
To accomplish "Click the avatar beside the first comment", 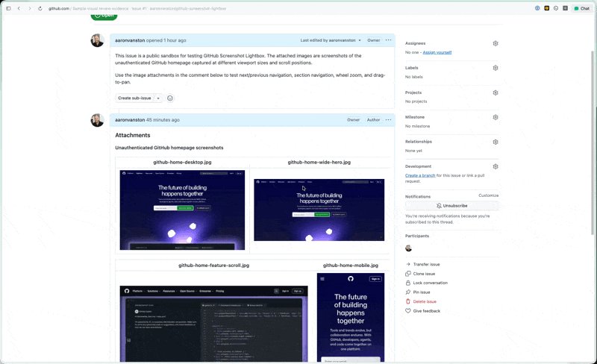I will pyautogui.click(x=98, y=40).
